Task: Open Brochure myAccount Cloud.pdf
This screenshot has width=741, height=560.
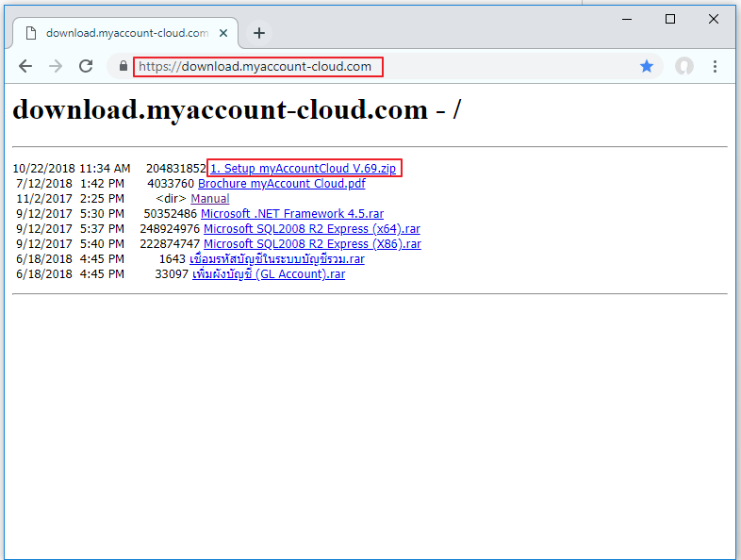Action: tap(282, 183)
